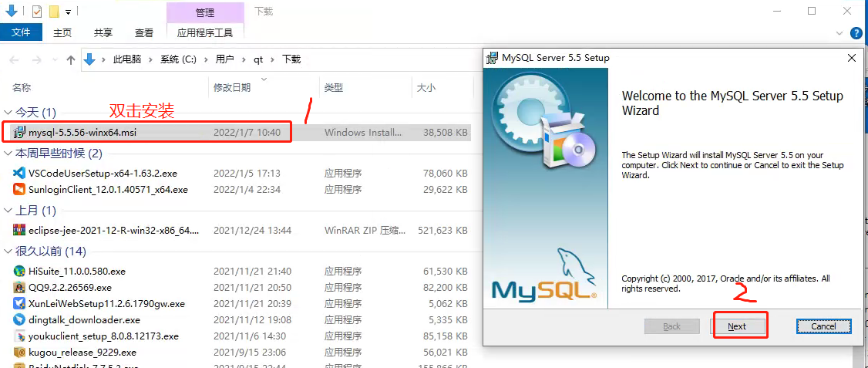Screen dimensions: 868x368
Task: Expand the chevron after 系统 (C:) in path
Action: click(206, 59)
